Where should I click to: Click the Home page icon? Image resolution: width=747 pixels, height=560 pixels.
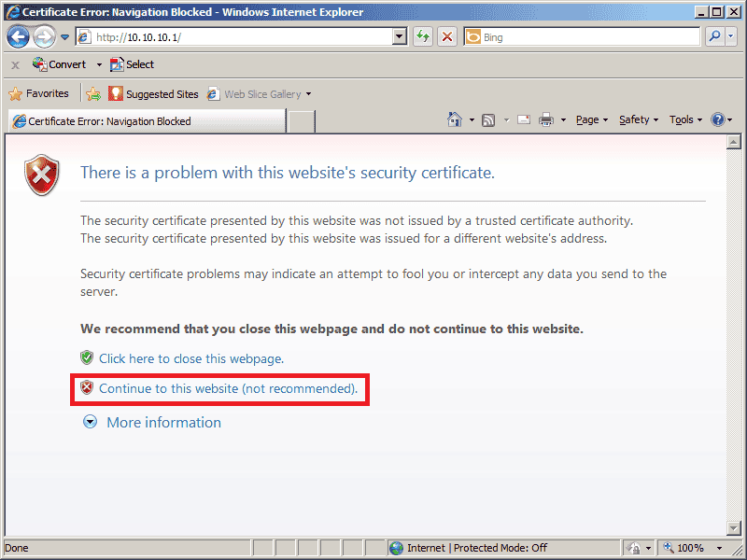455,119
